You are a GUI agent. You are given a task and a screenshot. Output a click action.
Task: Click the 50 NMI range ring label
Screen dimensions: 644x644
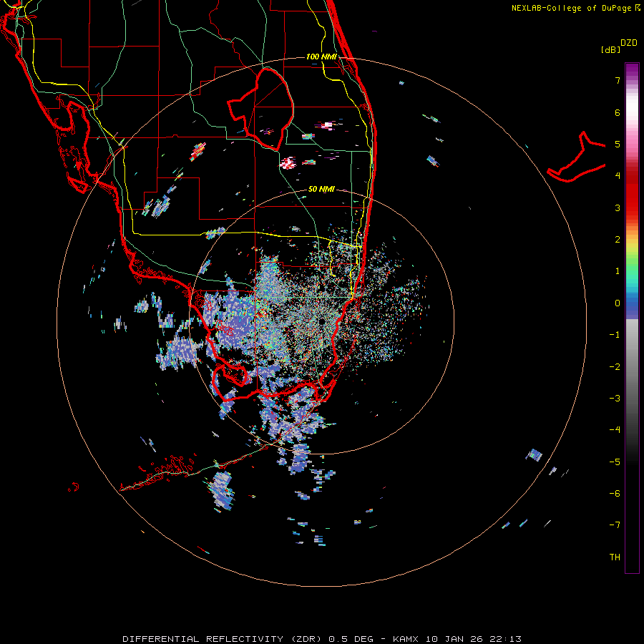point(321,189)
